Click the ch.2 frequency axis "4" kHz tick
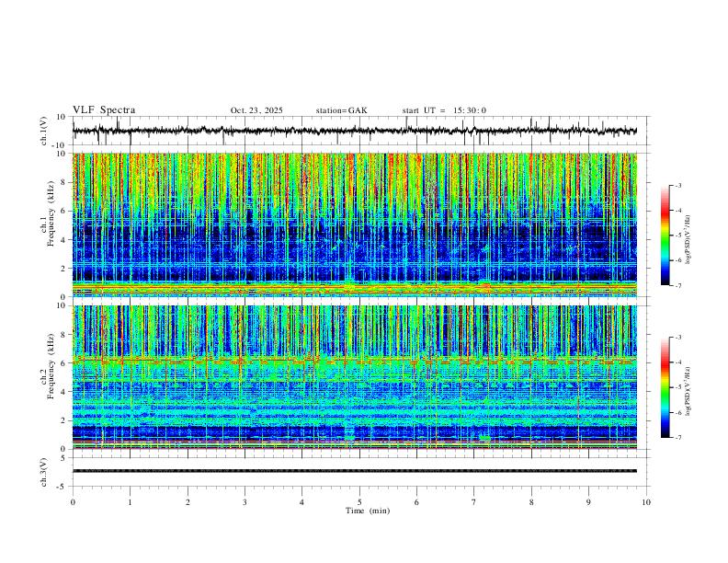This screenshot has width=728, height=563. coord(64,392)
